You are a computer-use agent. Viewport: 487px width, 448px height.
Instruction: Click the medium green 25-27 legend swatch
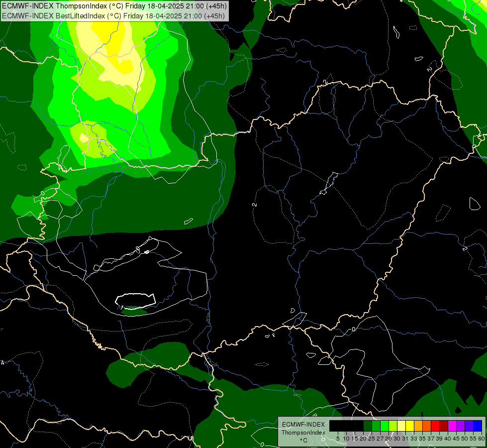click(376, 426)
